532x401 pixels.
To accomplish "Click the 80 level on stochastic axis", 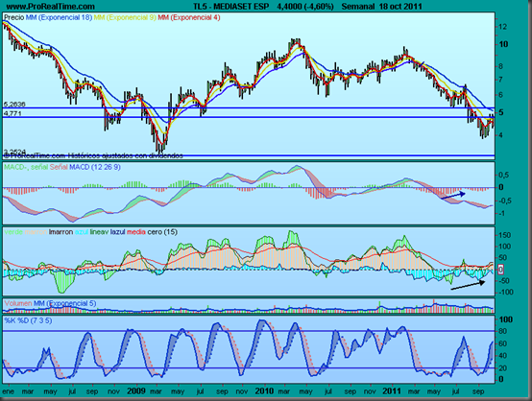I will 503,331.
